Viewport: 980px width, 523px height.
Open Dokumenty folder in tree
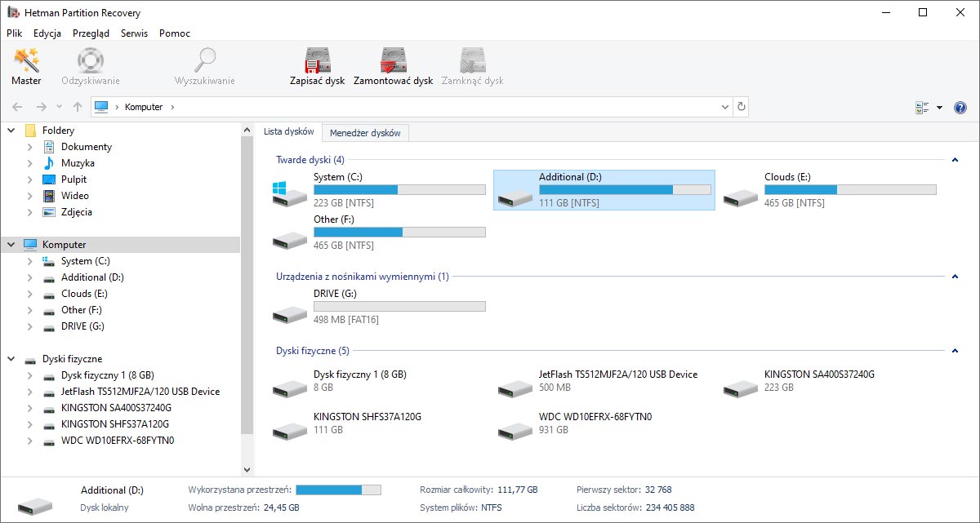[86, 147]
